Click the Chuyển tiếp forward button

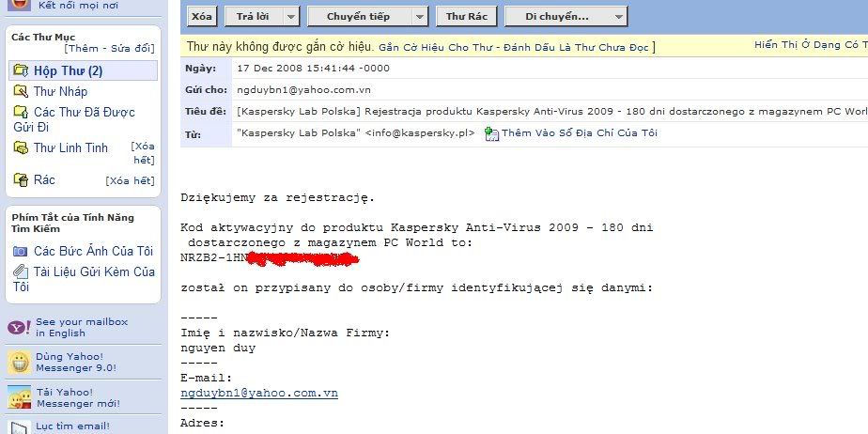pos(358,17)
